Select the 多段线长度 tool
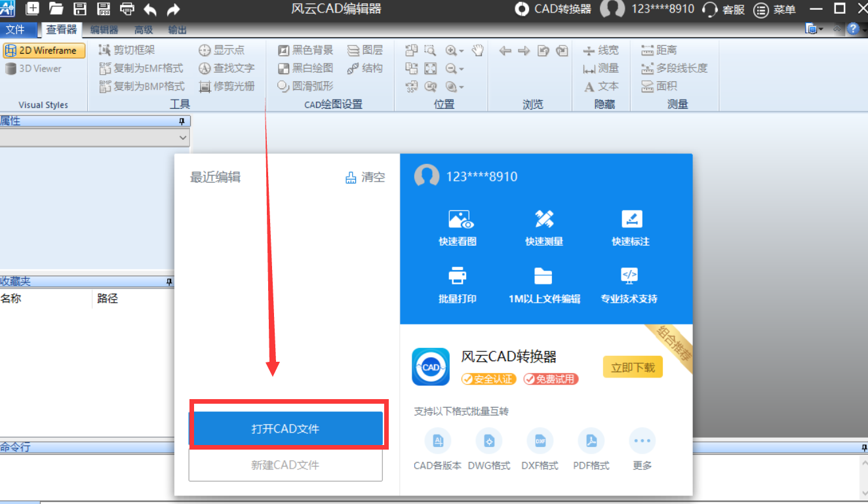Viewport: 868px width, 504px height. tap(675, 68)
